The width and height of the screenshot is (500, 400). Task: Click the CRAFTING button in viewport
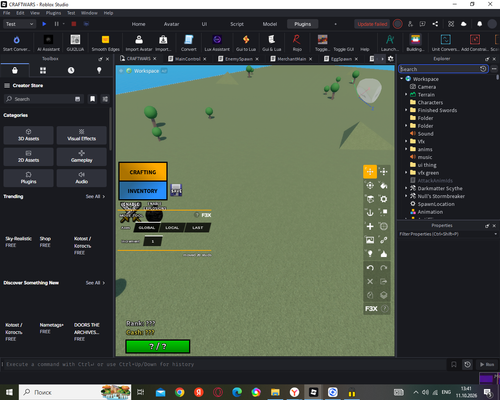point(143,172)
